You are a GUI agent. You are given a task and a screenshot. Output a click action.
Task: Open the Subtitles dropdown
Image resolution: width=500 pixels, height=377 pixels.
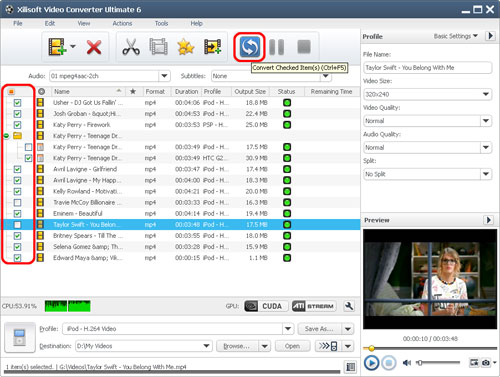pos(326,77)
